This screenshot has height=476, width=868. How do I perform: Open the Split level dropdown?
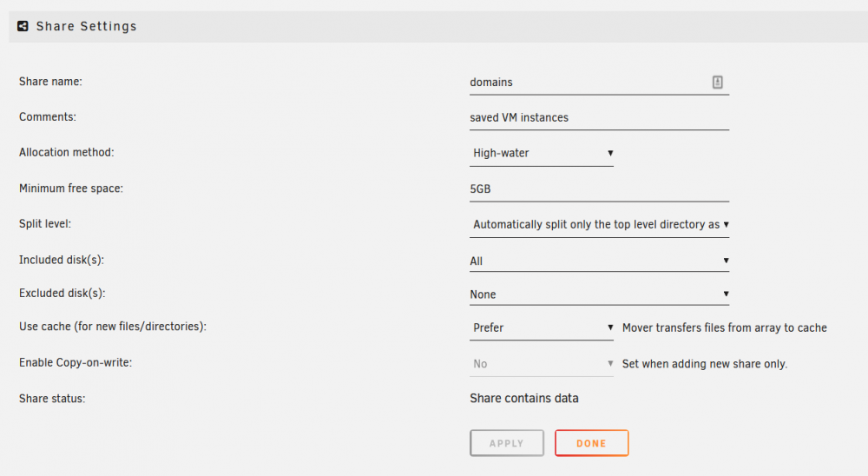599,224
